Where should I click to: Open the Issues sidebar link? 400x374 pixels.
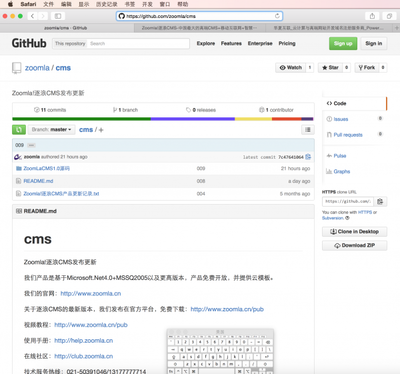(341, 119)
